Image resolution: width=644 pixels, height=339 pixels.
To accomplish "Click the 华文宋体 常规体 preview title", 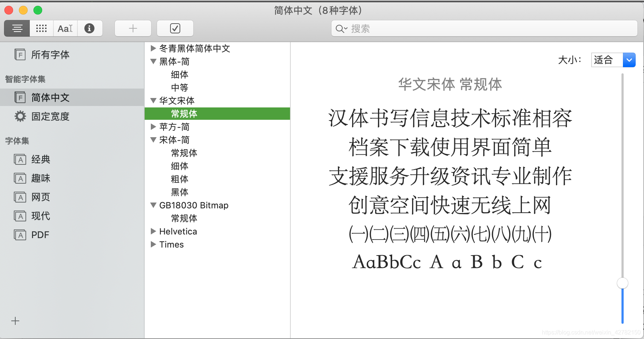I will 450,84.
